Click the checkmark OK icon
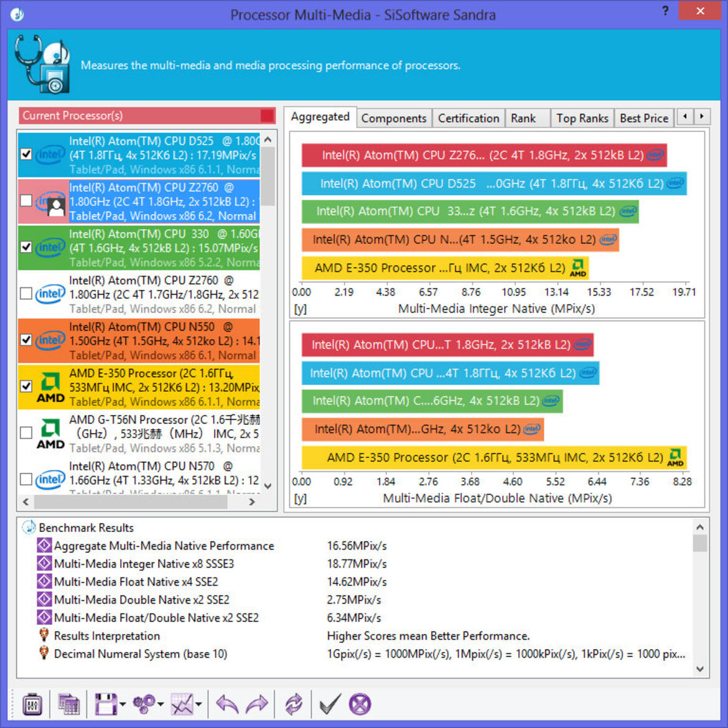The width and height of the screenshot is (728, 728). (x=330, y=704)
